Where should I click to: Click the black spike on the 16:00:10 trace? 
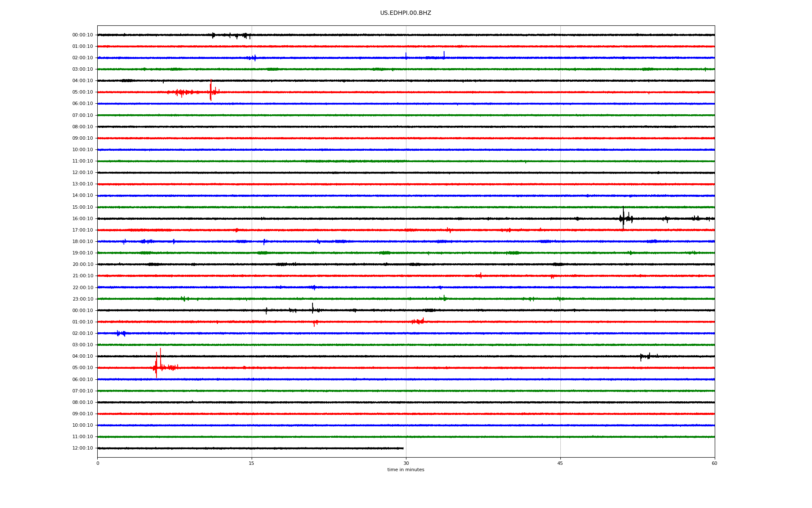(x=623, y=218)
